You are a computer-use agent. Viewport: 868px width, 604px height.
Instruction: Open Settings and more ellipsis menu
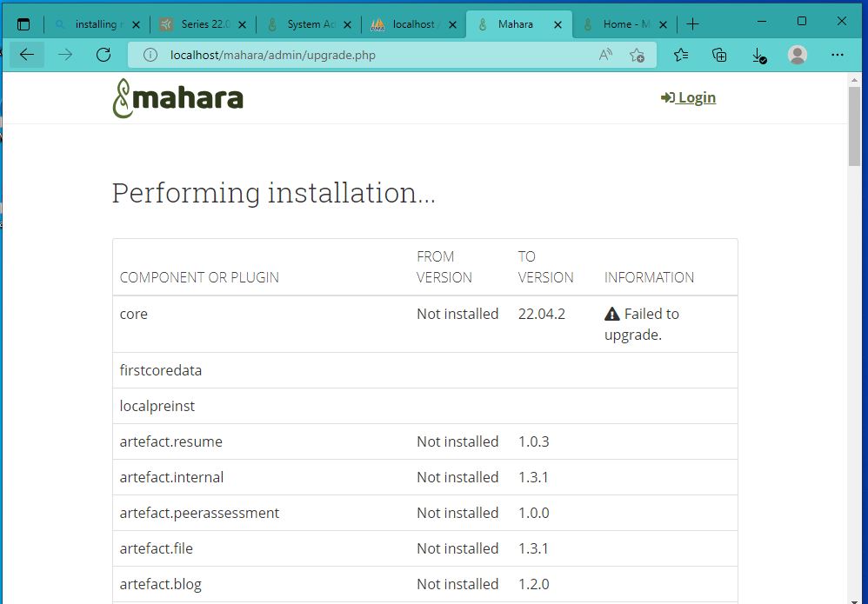pos(838,55)
